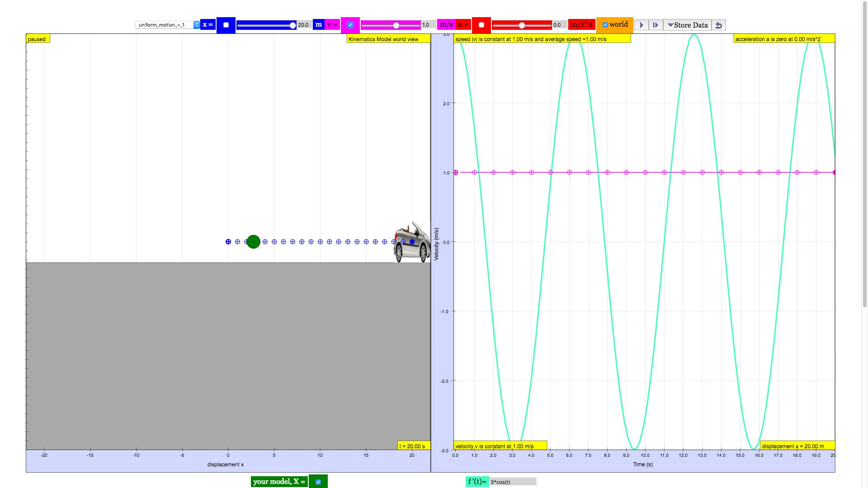The image size is (868, 488).
Task: Click the blue 'm' unit label
Action: coord(319,25)
